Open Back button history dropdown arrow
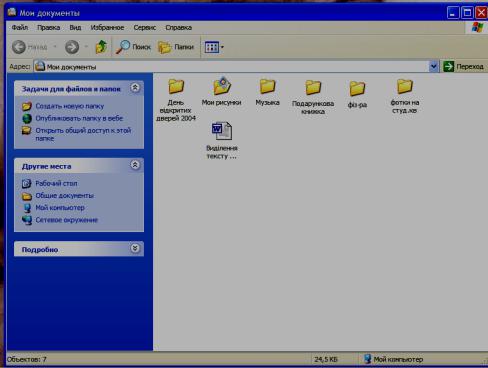The height and width of the screenshot is (368, 488). click(x=55, y=47)
